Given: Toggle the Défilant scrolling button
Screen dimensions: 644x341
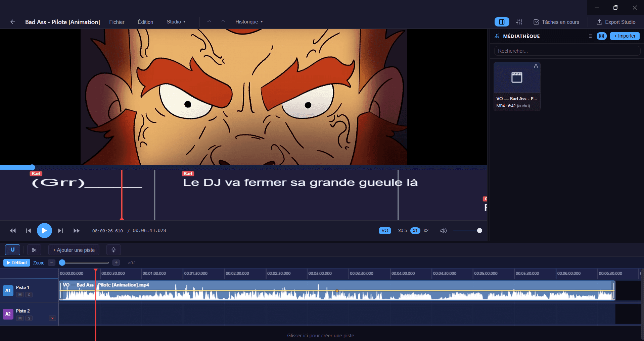Looking at the screenshot, I should 17,263.
